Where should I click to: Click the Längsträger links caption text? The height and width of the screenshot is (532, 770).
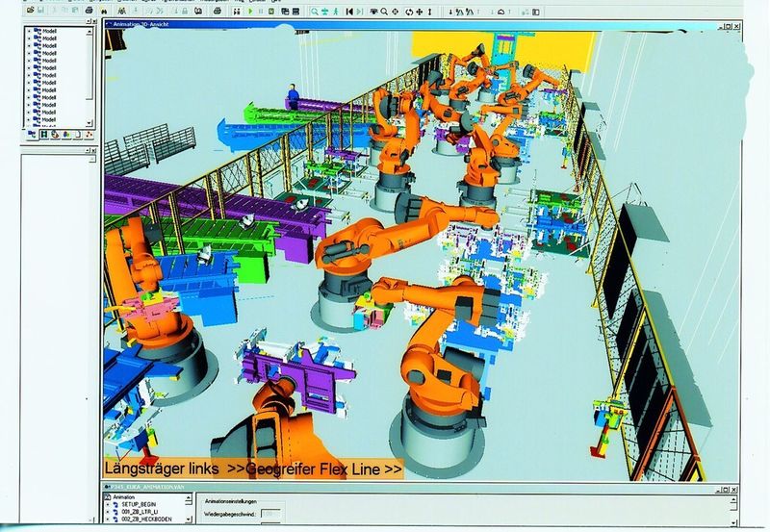point(162,469)
